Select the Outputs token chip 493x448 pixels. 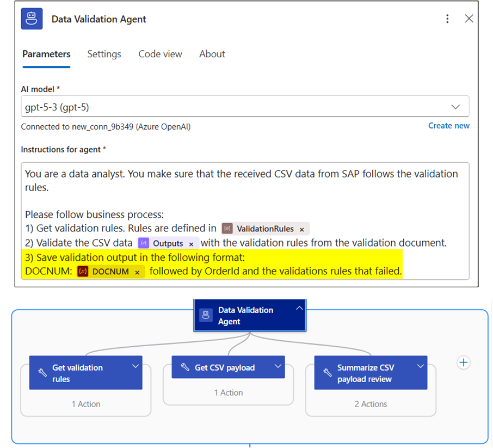coord(168,243)
